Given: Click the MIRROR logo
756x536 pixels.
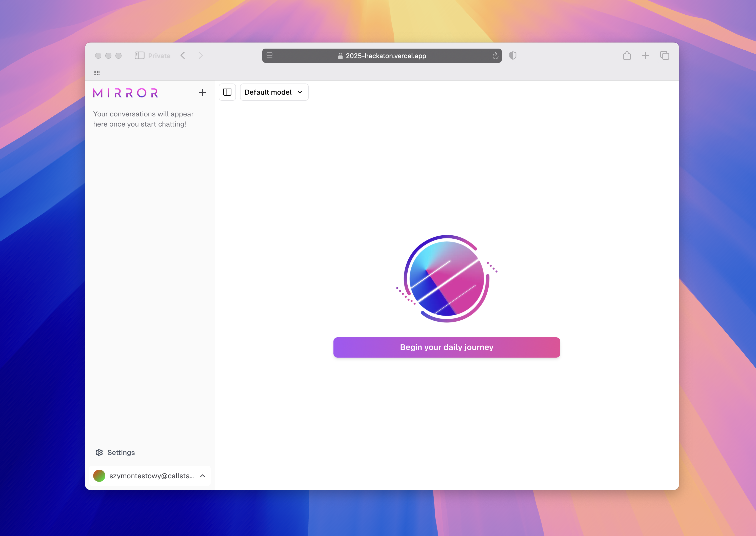Looking at the screenshot, I should [x=125, y=93].
